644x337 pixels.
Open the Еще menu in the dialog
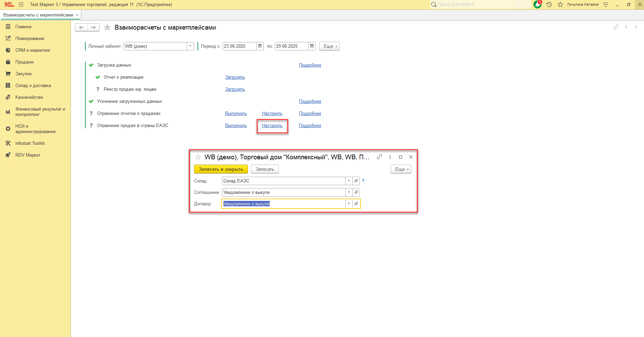pyautogui.click(x=401, y=169)
